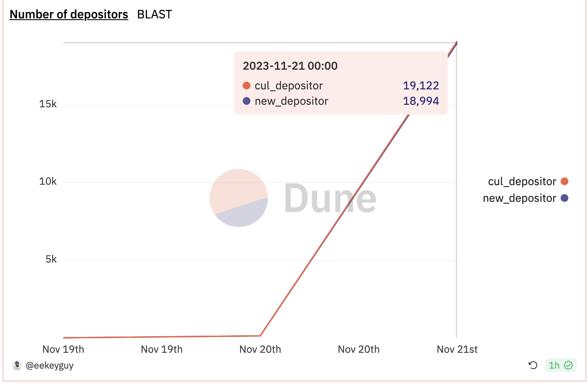Click the 19,122 value in the tooltip

(x=421, y=86)
